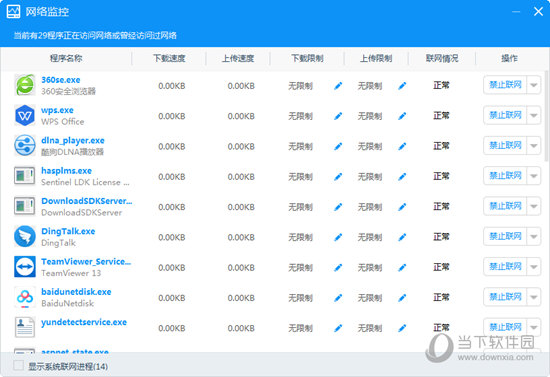Click 禁止联网 button for baidunetdisk.exe
This screenshot has height=377, width=550.
click(505, 297)
